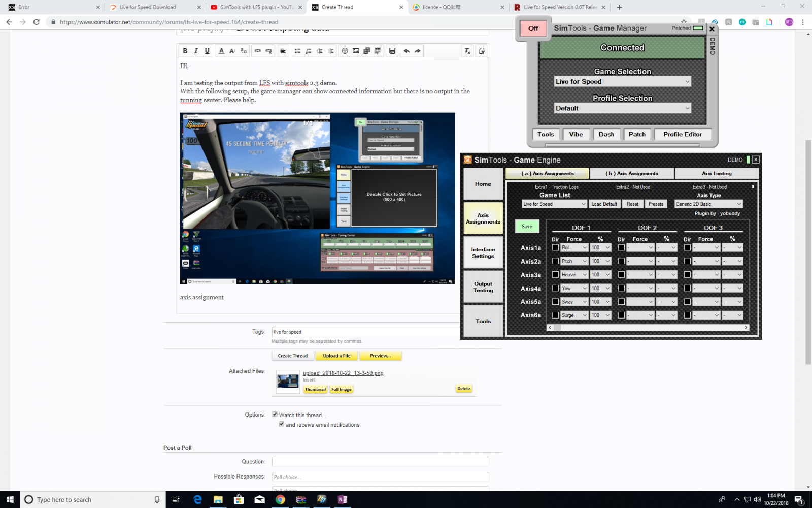812x508 pixels.
Task: Open Chrome from the Windows taskbar
Action: (280, 499)
